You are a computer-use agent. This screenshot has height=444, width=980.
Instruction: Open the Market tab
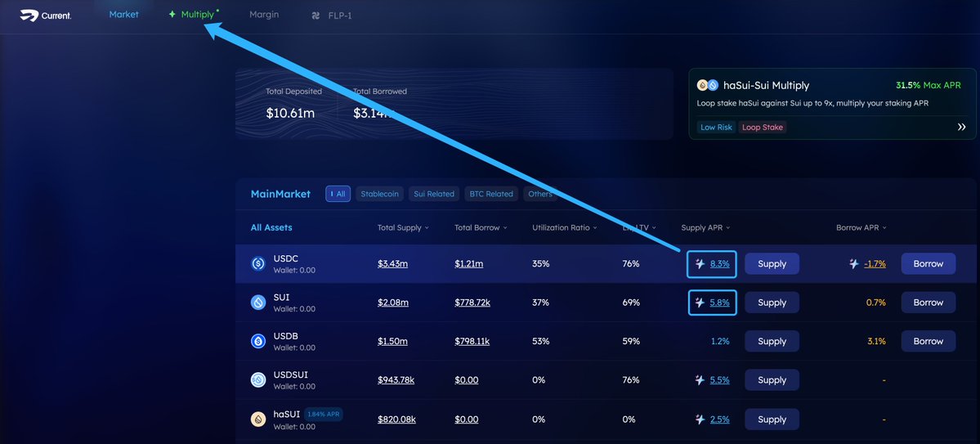pyautogui.click(x=123, y=15)
